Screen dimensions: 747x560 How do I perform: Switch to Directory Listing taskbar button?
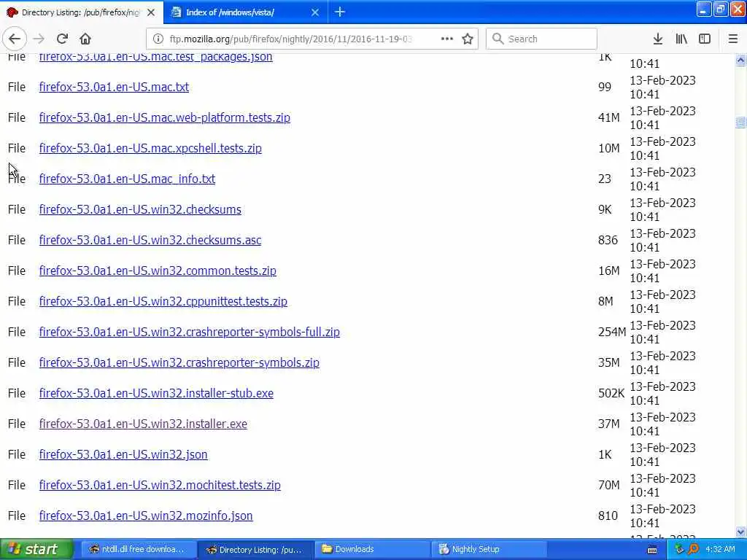pyautogui.click(x=255, y=549)
